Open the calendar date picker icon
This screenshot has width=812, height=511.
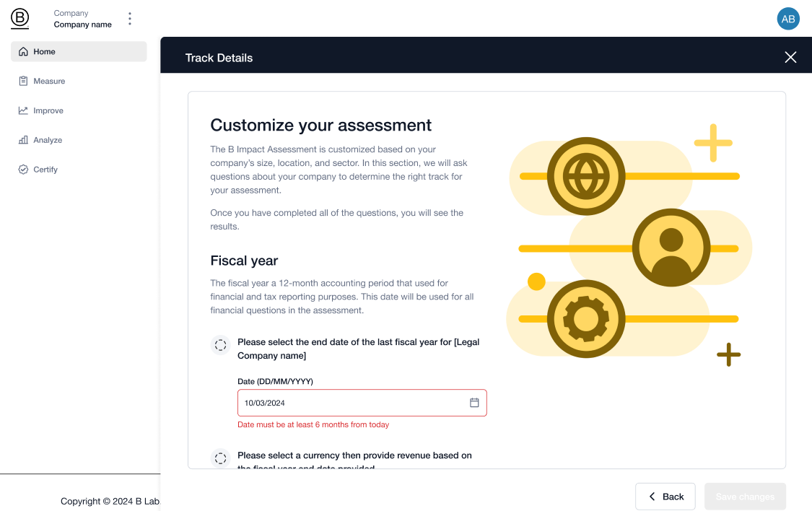[473, 402]
